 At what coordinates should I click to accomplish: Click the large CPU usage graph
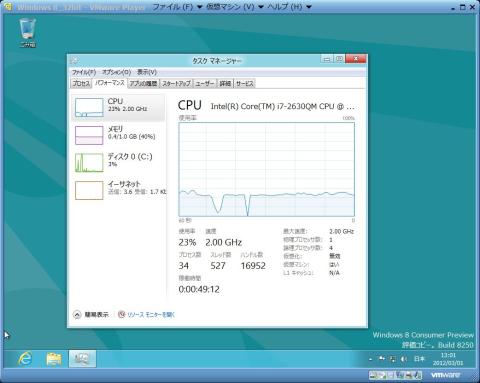tap(267, 169)
